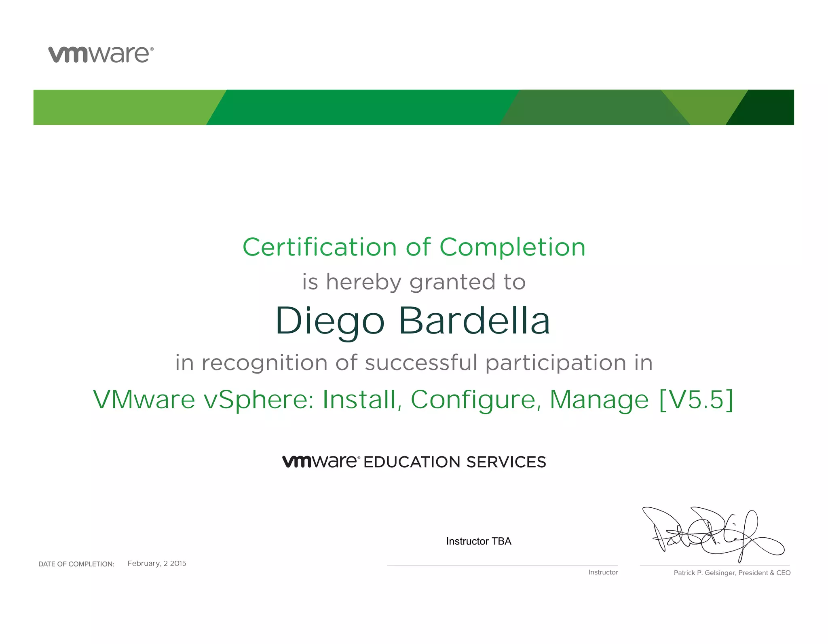
Task: Click the EDUCATION SERVICES wording
Action: 455,462
